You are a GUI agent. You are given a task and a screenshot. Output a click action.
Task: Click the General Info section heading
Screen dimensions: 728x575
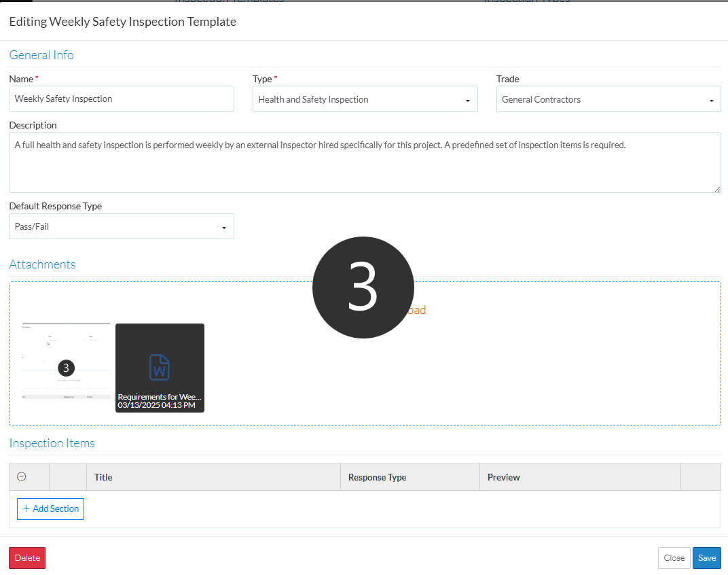tap(41, 55)
